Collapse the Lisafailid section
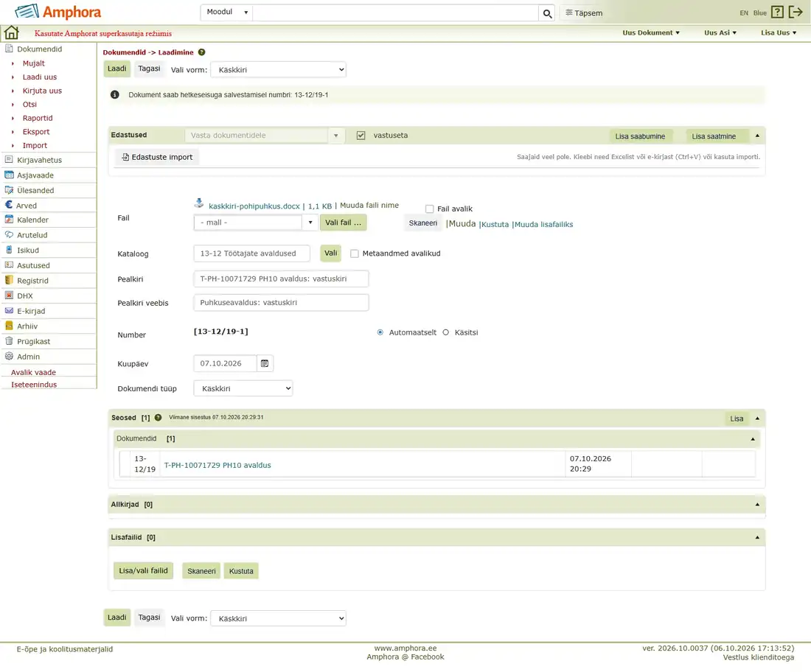The image size is (811, 672). [x=757, y=538]
